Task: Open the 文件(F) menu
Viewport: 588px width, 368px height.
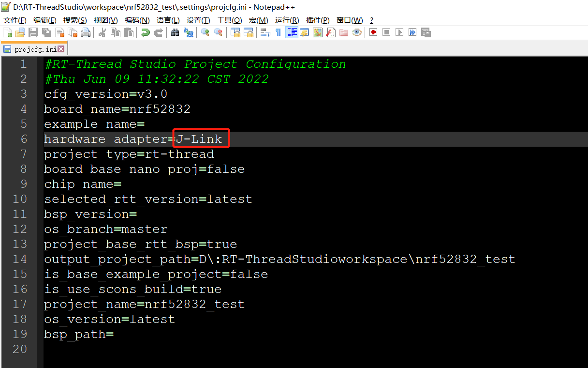Action: click(15, 20)
